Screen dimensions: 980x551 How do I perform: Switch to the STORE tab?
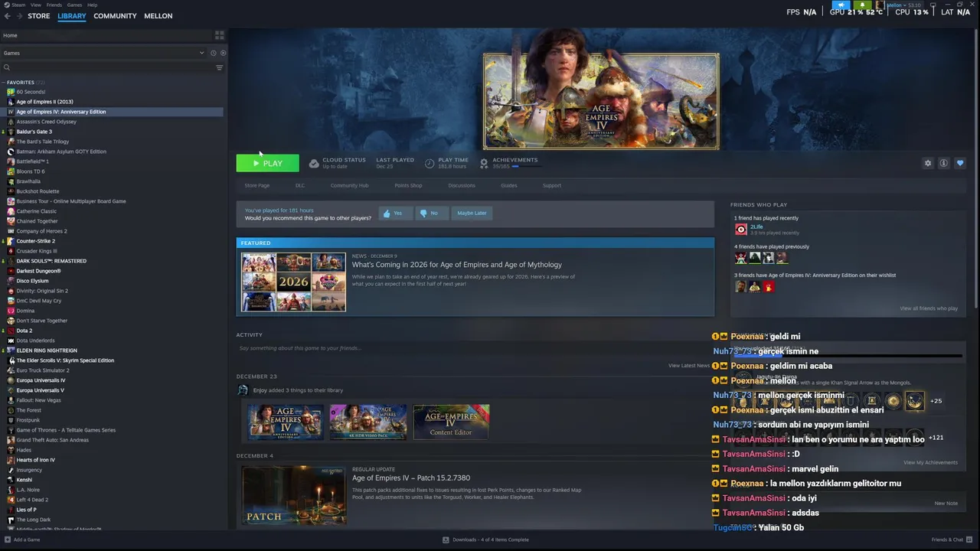click(x=39, y=16)
